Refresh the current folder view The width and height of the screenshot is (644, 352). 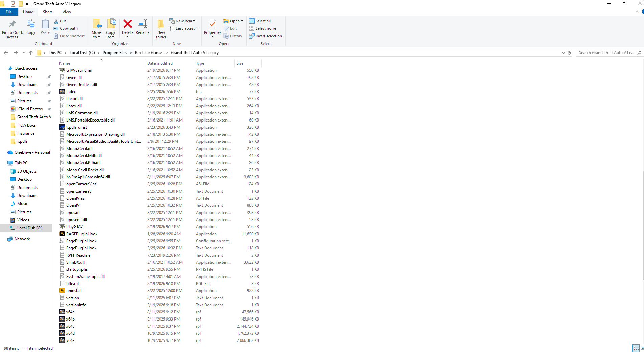coord(569,53)
